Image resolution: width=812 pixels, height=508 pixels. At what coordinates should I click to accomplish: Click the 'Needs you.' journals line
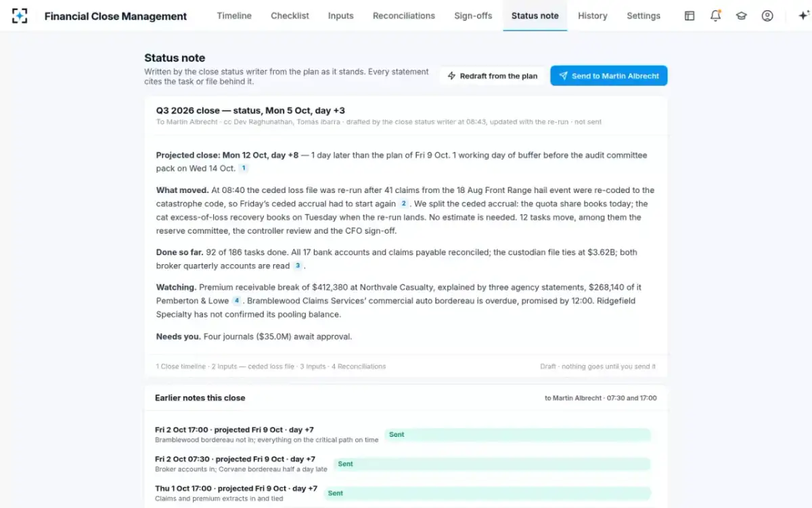point(254,336)
